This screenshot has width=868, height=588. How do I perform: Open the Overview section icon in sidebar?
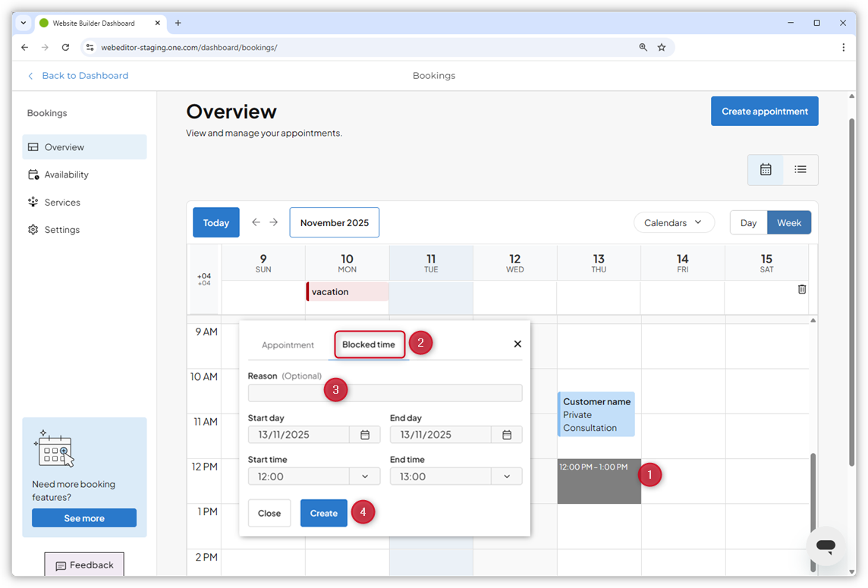pyautogui.click(x=32, y=146)
